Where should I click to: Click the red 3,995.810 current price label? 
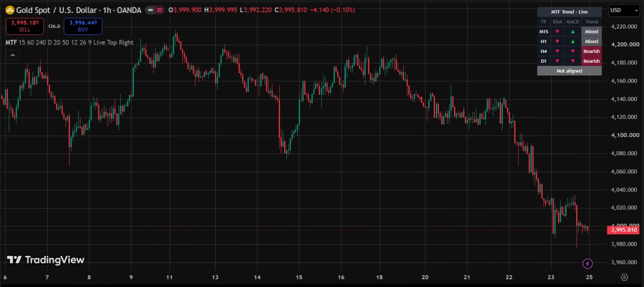point(624,230)
